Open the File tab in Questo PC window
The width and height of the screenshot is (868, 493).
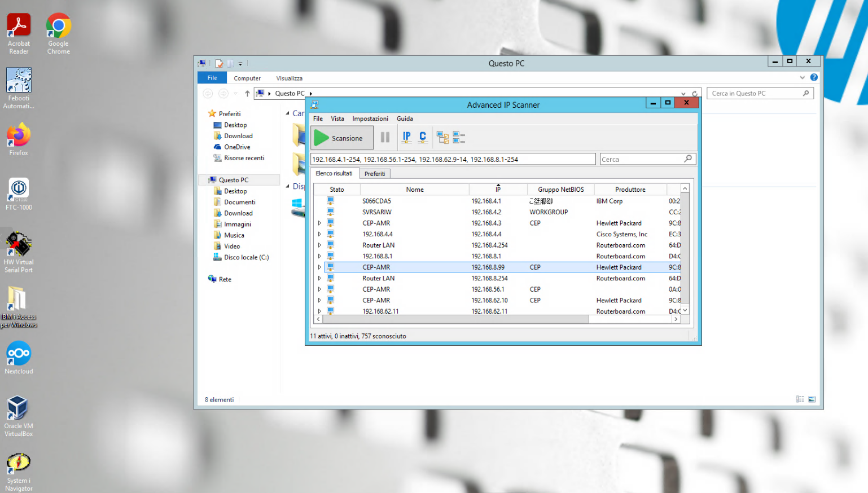pos(212,78)
